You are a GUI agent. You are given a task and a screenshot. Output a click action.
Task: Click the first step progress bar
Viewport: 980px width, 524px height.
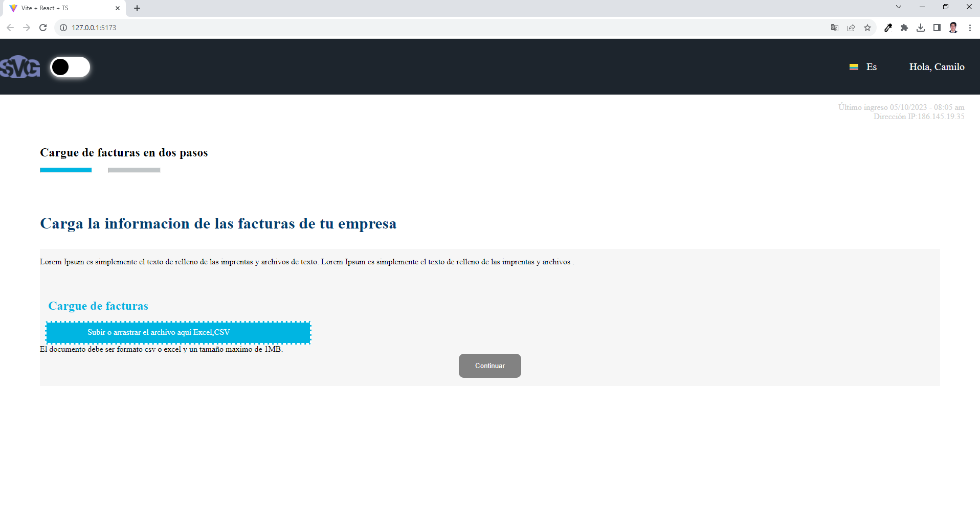tap(65, 170)
